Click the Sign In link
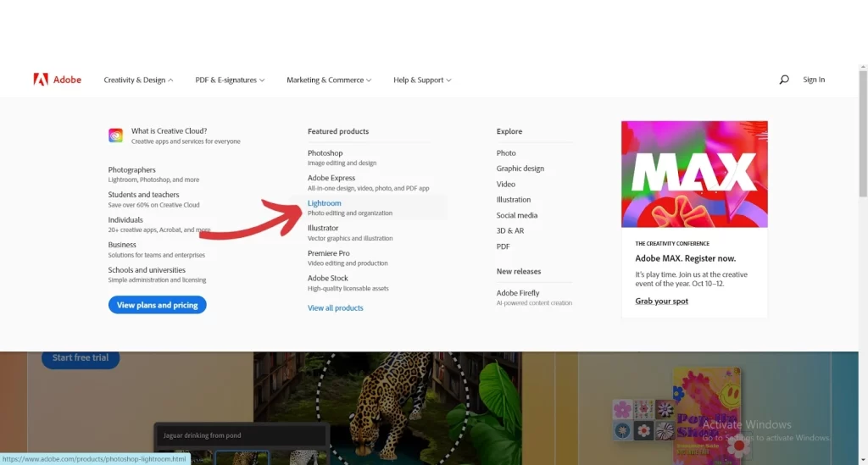This screenshot has width=868, height=465. (814, 80)
